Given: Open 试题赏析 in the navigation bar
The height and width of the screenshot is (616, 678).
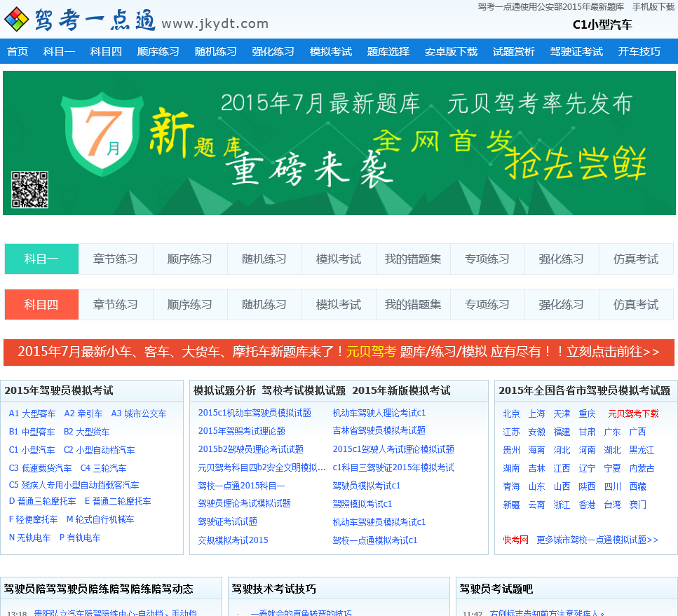Looking at the screenshot, I should pos(514,51).
